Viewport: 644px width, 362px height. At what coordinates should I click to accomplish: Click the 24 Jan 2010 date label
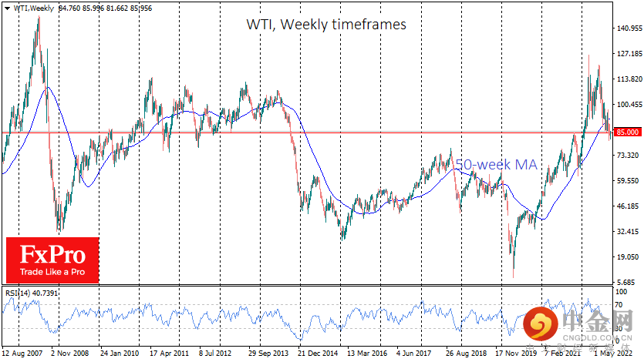[x=120, y=353]
